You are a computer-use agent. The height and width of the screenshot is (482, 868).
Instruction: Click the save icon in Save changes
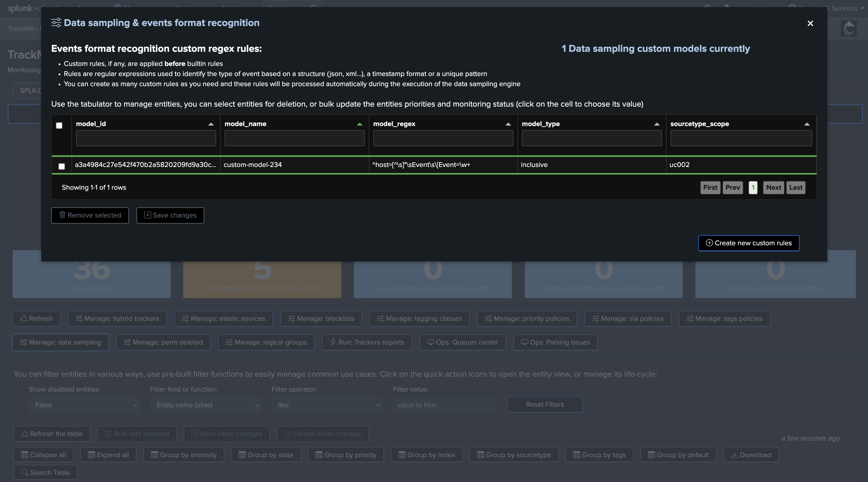tap(147, 215)
